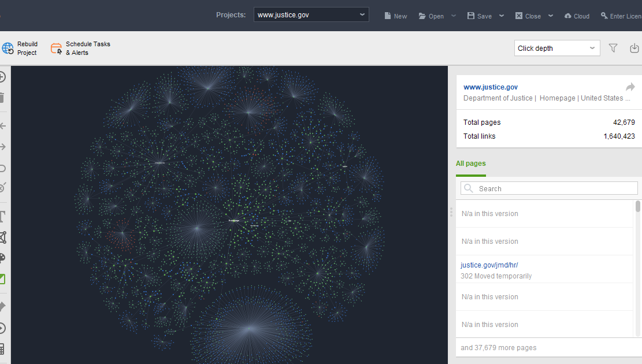642x364 pixels.
Task: Click the export download icon
Action: (x=634, y=49)
